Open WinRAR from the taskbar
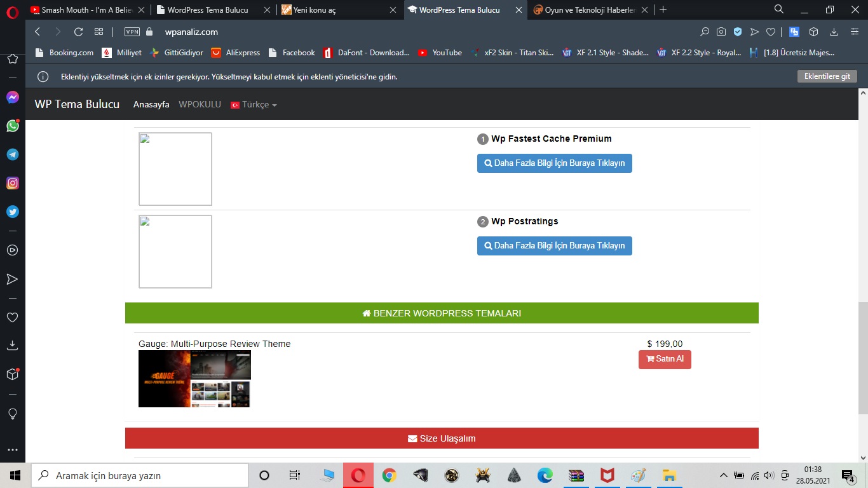This screenshot has height=488, width=868. click(576, 475)
